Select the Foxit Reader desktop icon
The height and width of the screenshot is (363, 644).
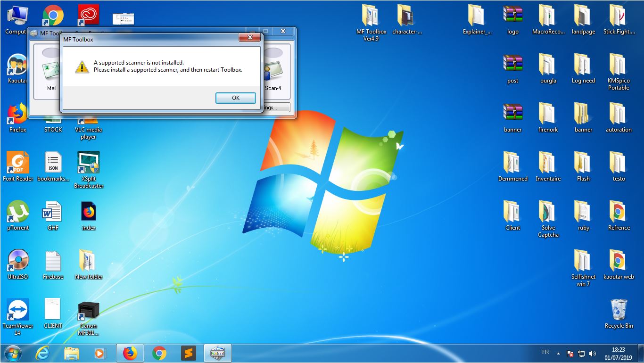pyautogui.click(x=18, y=165)
